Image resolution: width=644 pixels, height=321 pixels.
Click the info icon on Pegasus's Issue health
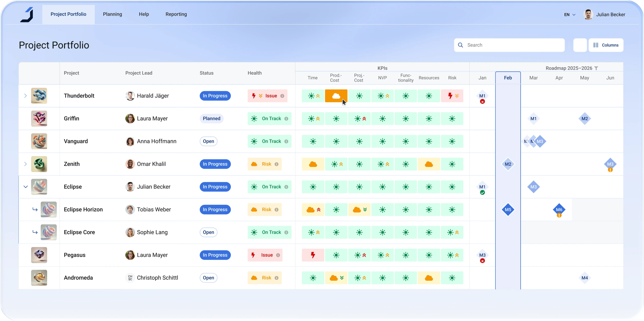tap(278, 255)
